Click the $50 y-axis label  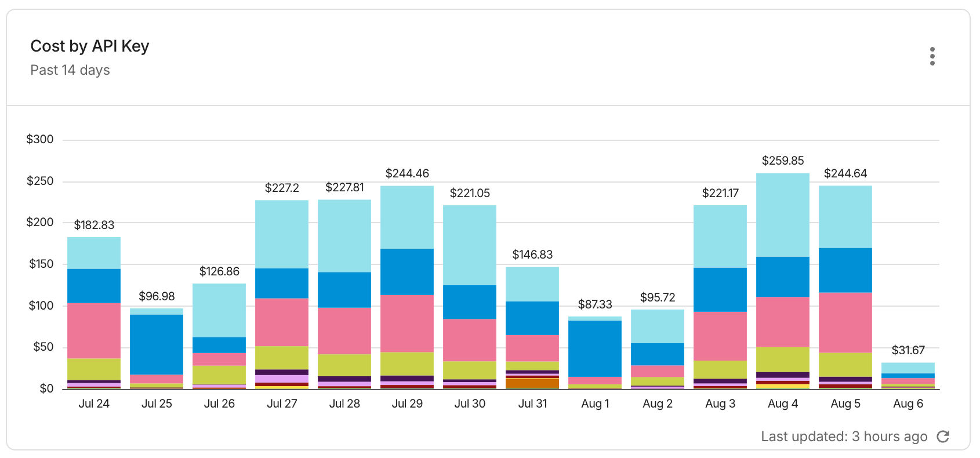[x=43, y=347]
